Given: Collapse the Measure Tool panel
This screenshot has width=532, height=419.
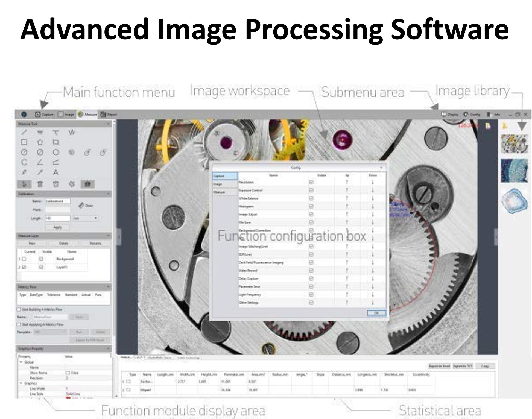Looking at the screenshot, I should tap(108, 124).
